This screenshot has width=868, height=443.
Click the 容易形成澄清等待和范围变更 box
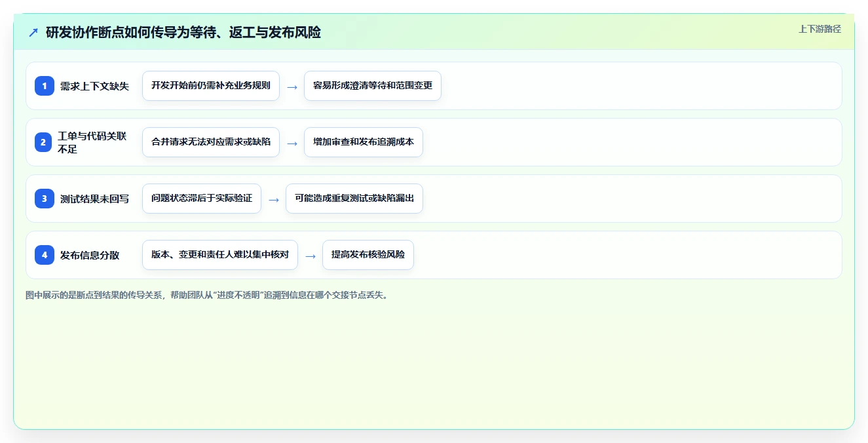(373, 86)
